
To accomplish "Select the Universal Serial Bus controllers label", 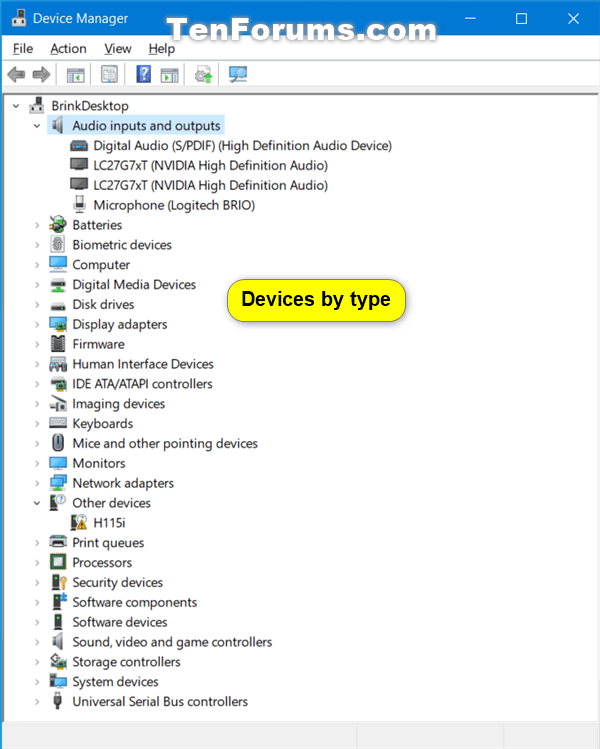I will [160, 701].
